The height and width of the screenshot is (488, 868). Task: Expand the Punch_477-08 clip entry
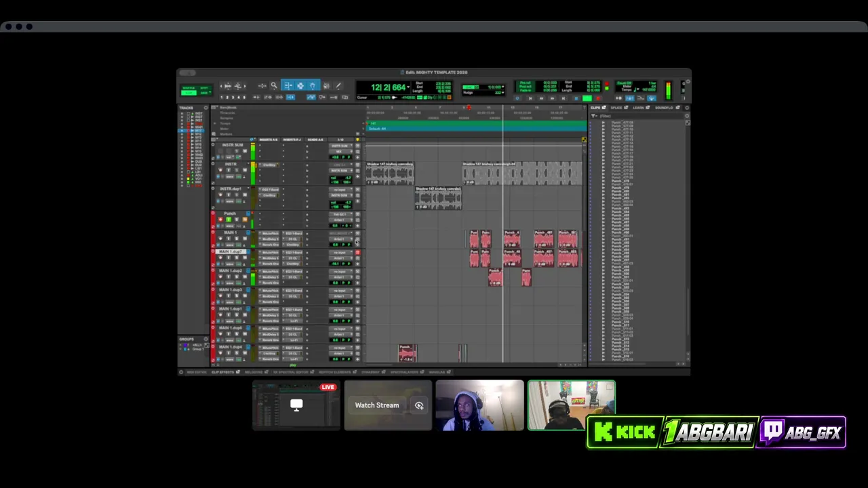(x=603, y=123)
